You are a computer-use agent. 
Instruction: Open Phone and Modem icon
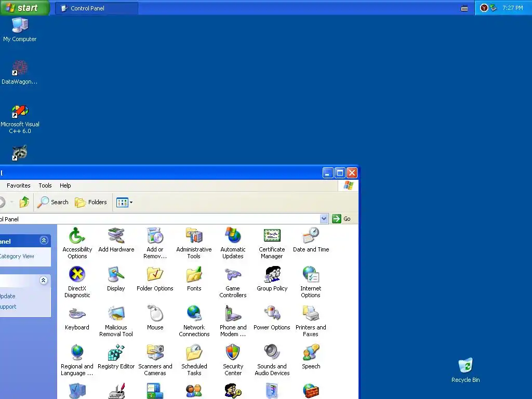click(x=233, y=321)
